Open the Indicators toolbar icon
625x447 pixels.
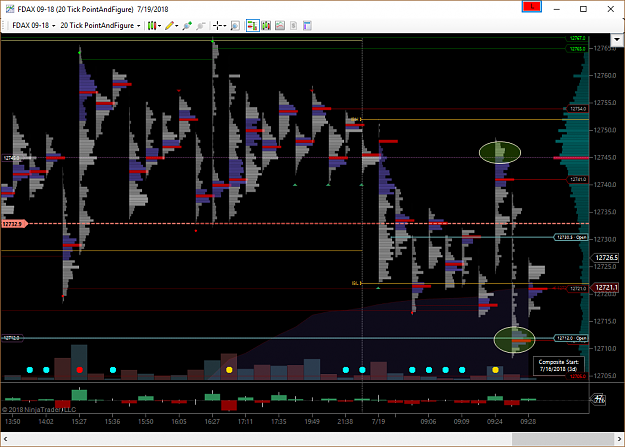click(x=266, y=26)
